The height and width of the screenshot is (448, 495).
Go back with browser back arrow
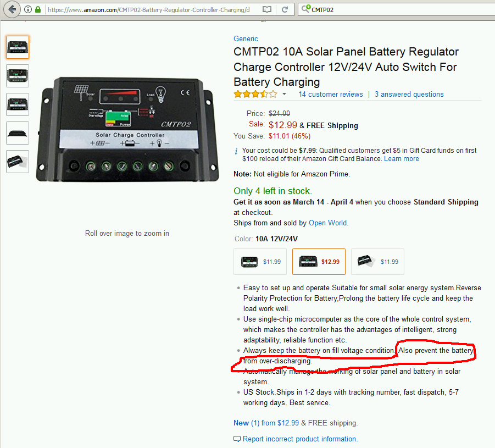tap(12, 9)
